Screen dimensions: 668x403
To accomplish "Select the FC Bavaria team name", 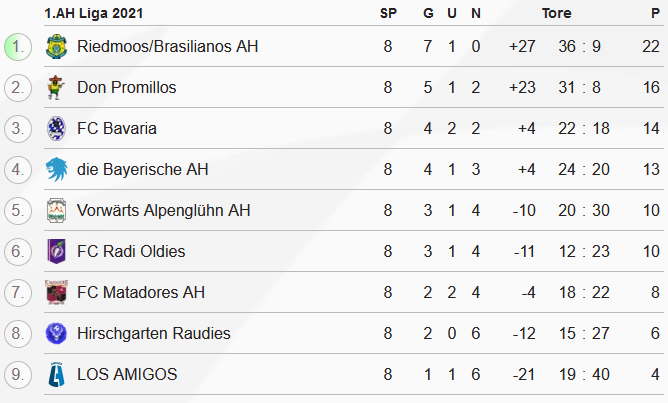I will [116, 129].
